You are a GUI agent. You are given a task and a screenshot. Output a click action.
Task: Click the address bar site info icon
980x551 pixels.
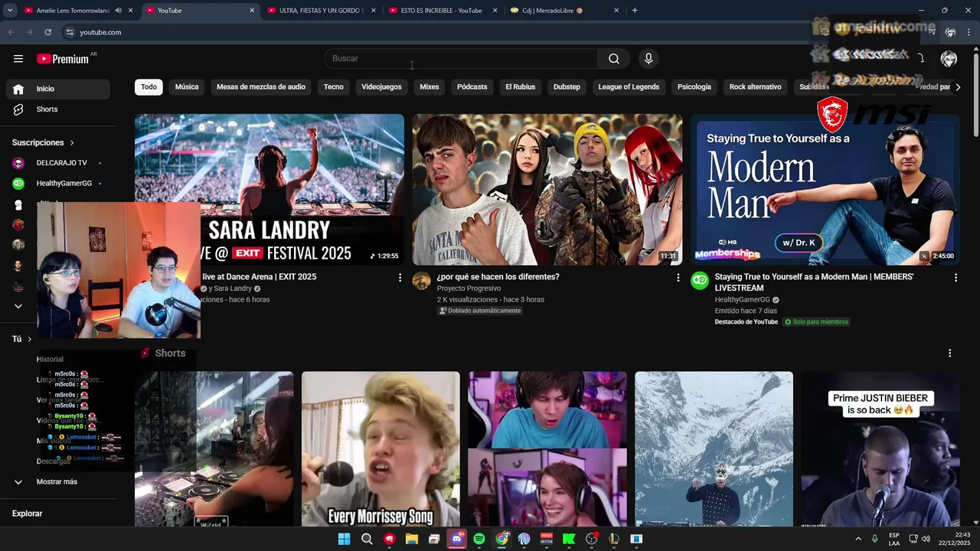[x=70, y=32]
